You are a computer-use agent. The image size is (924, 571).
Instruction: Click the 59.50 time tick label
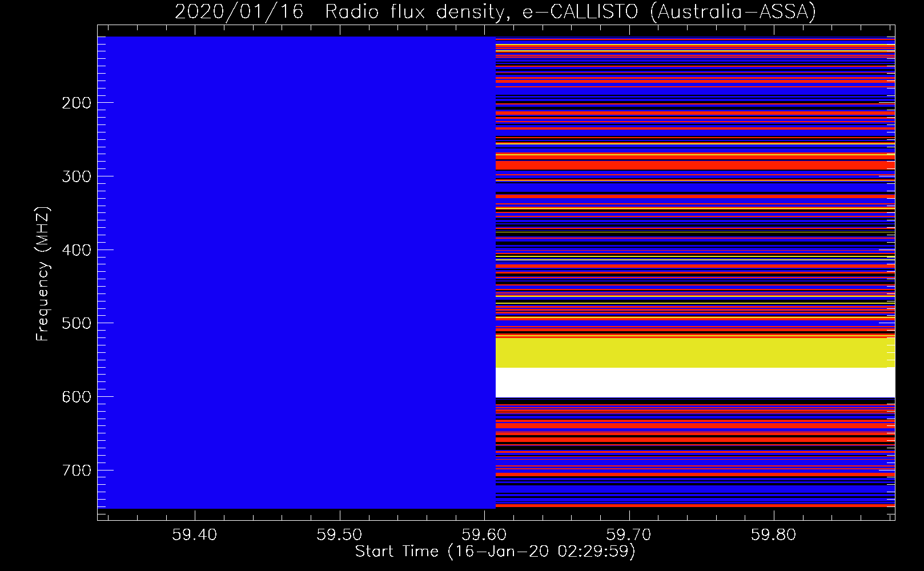click(340, 535)
